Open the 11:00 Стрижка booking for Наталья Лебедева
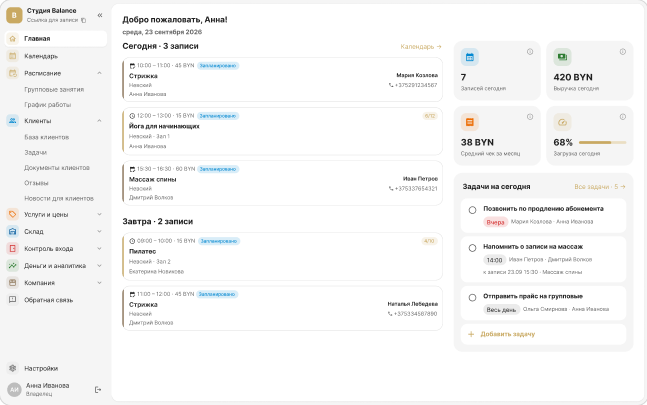The height and width of the screenshot is (405, 647). (283, 308)
